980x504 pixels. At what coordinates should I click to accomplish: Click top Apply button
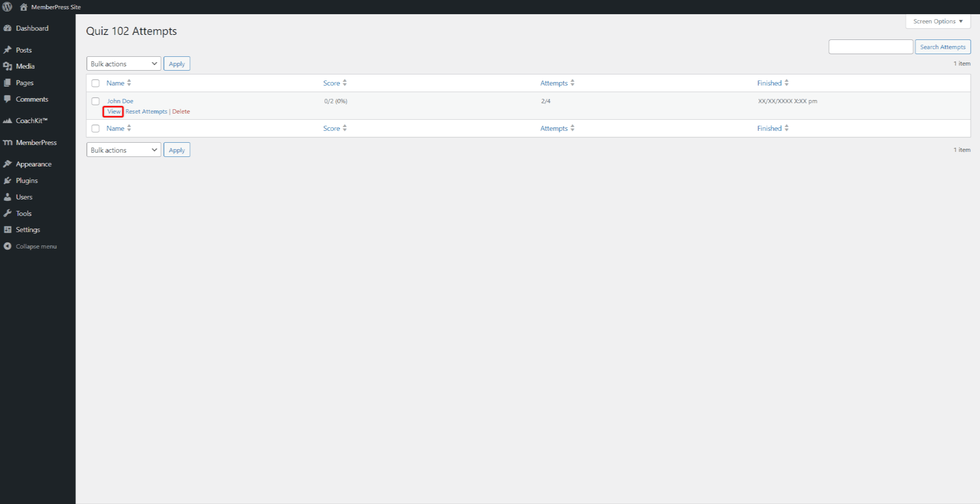[x=177, y=64]
